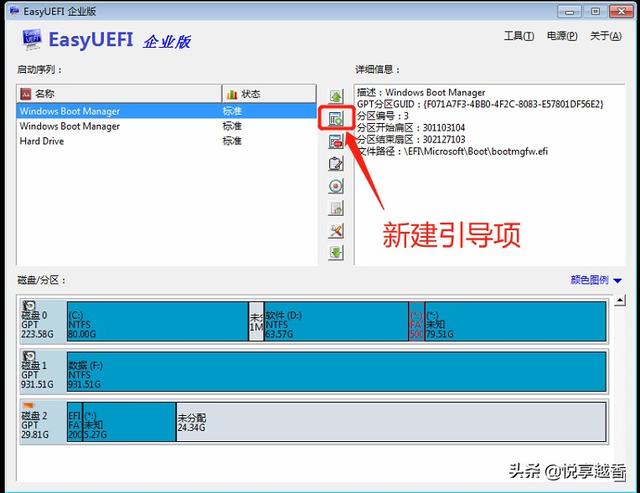The image size is (640, 493).
Task: Select the 数据 (F:) partition on disk 1
Action: pyautogui.click(x=336, y=371)
